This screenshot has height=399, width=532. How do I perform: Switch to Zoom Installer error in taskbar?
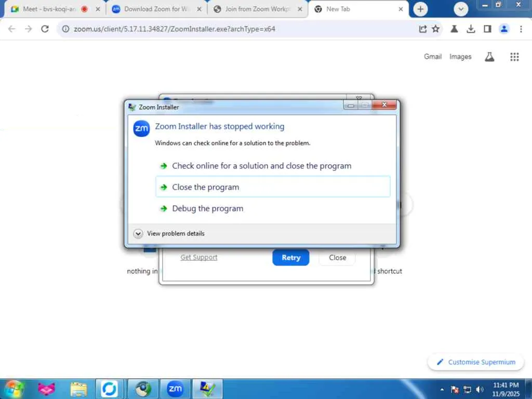click(207, 389)
